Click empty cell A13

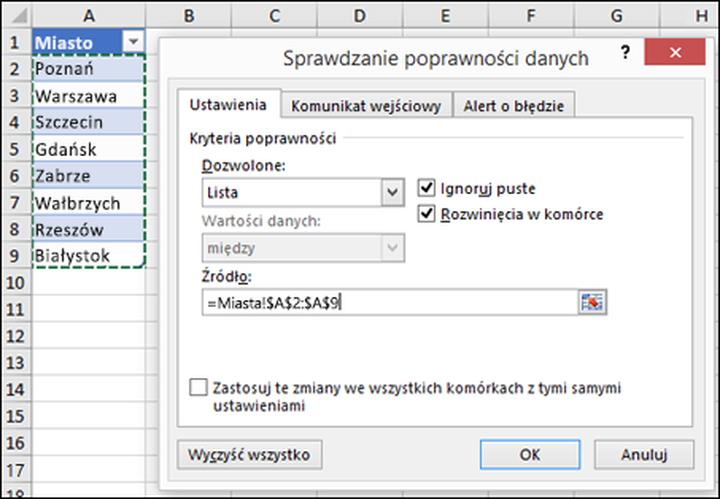(89, 362)
